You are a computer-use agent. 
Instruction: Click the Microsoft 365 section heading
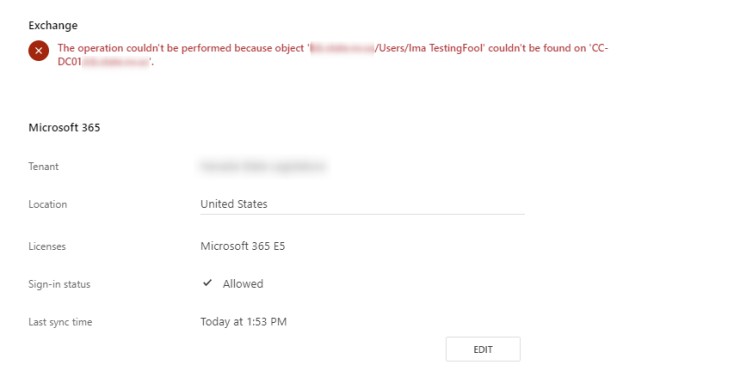click(64, 127)
